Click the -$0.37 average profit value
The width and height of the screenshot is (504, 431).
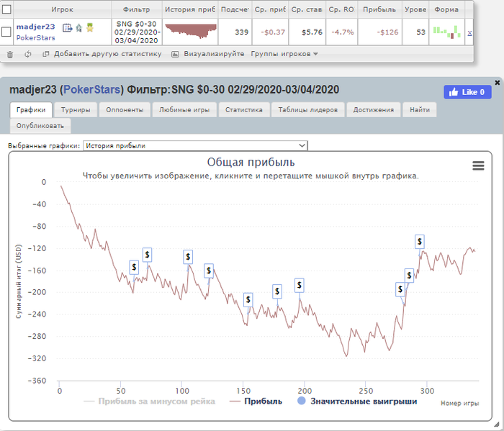click(x=273, y=32)
